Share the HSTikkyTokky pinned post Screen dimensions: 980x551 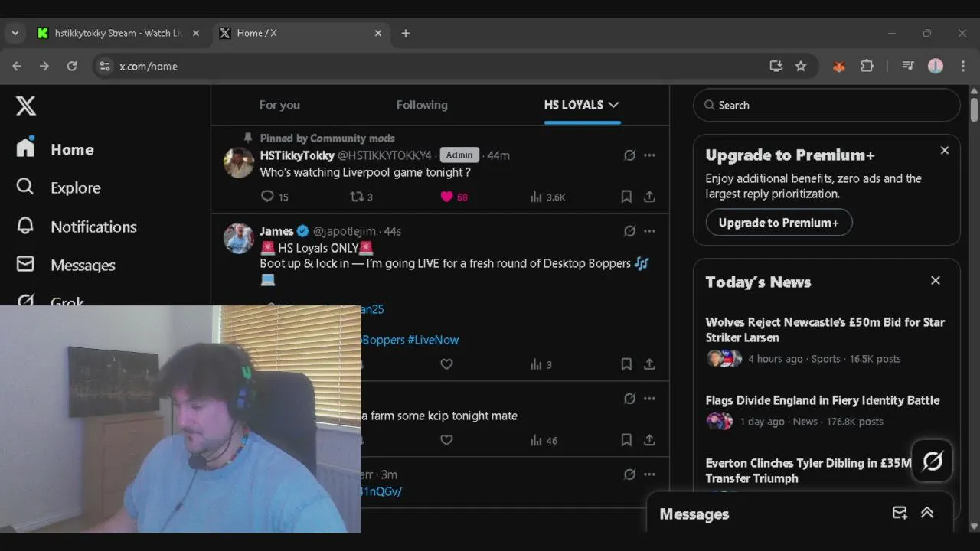click(x=649, y=197)
